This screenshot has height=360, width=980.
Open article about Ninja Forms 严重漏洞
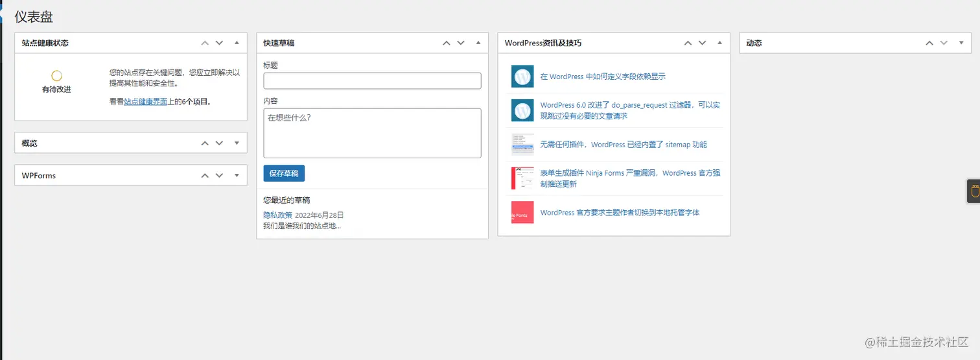coord(630,178)
